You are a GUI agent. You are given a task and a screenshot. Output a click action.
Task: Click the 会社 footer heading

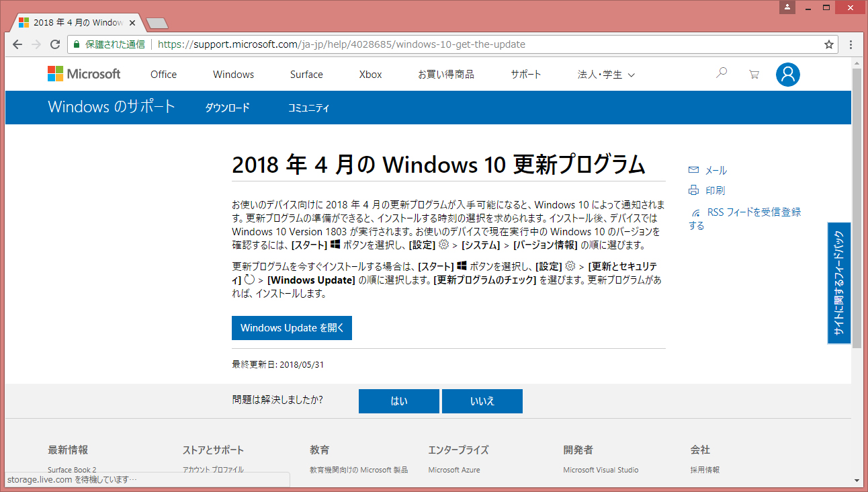700,450
